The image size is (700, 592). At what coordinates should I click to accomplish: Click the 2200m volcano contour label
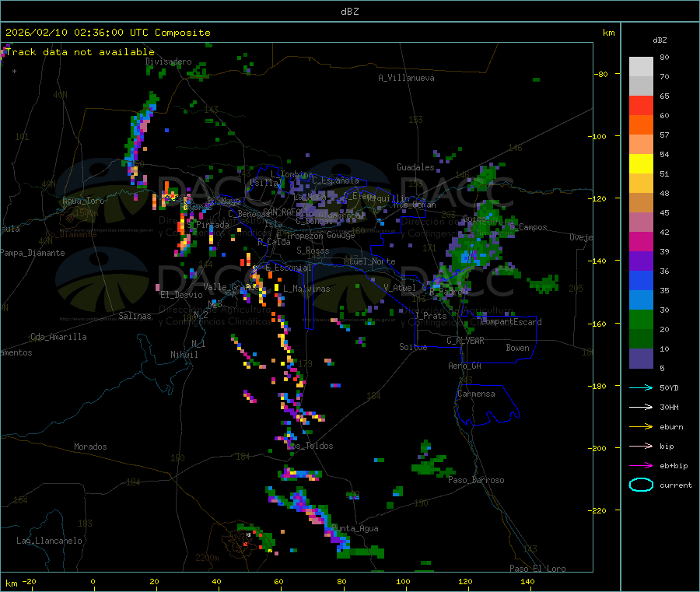click(207, 558)
